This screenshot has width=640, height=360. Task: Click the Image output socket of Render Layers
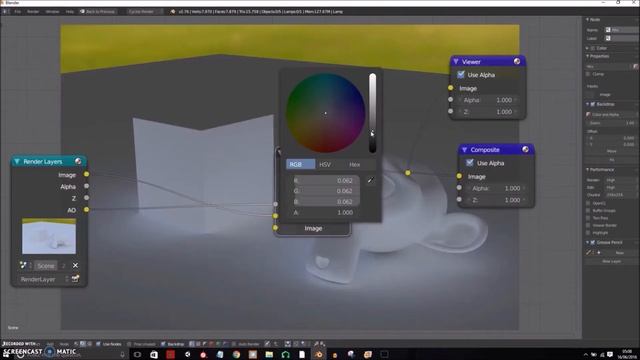coord(87,174)
